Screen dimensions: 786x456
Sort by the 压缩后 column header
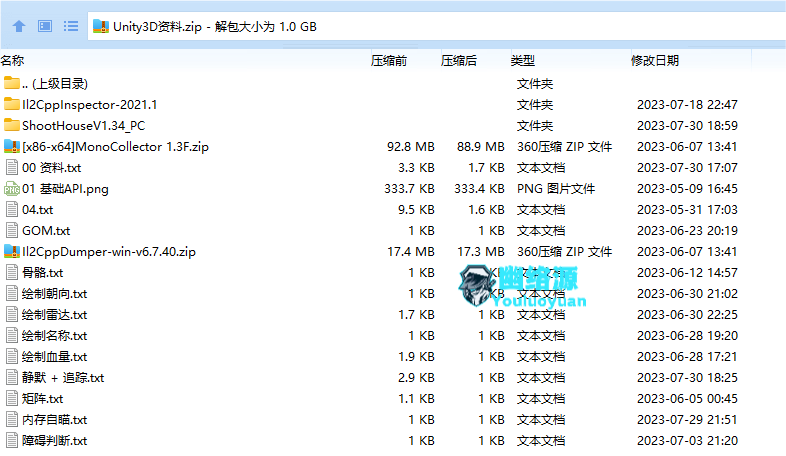459,61
